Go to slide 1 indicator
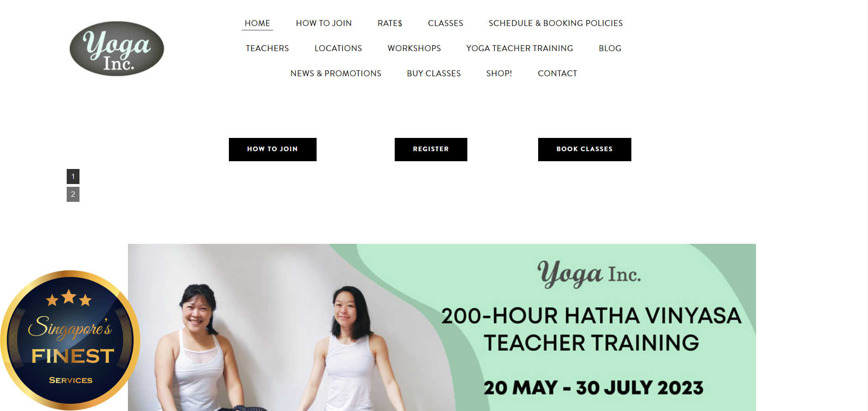The height and width of the screenshot is (411, 868). (73, 176)
